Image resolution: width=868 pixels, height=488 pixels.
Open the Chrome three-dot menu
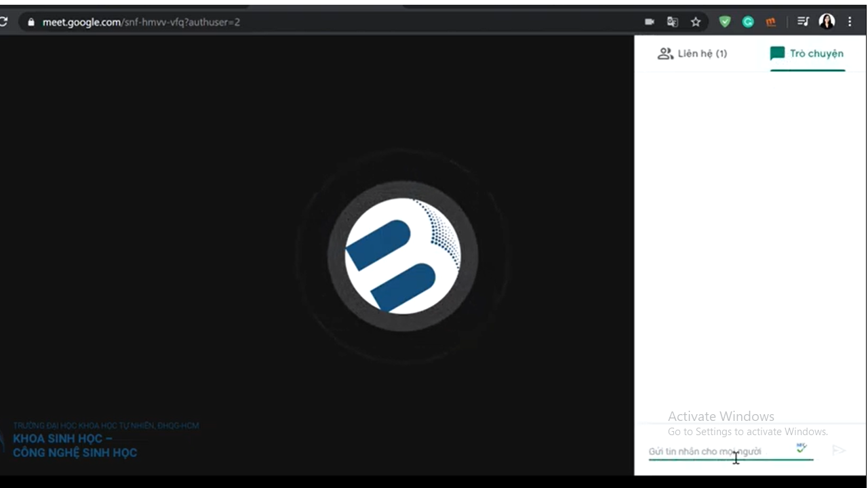pyautogui.click(x=850, y=22)
